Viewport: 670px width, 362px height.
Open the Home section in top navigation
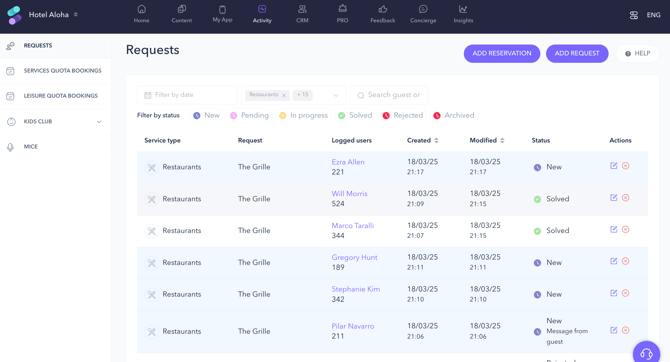(141, 14)
